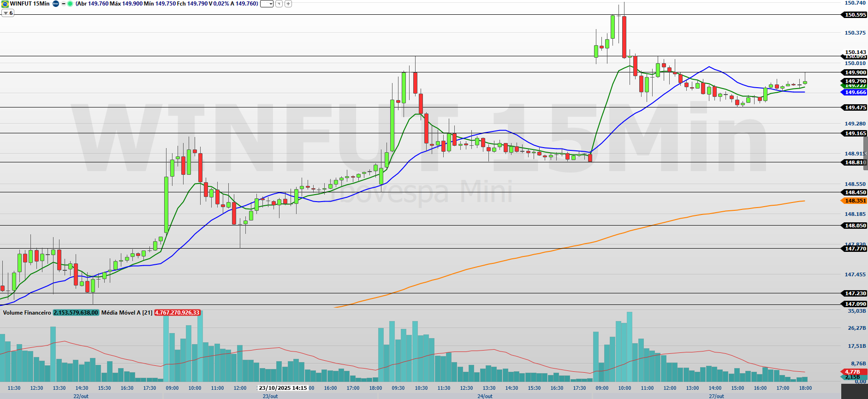Viewport: 868px width, 399px height.
Task: Select the blue 149.666 moving average tag
Action: pos(855,92)
